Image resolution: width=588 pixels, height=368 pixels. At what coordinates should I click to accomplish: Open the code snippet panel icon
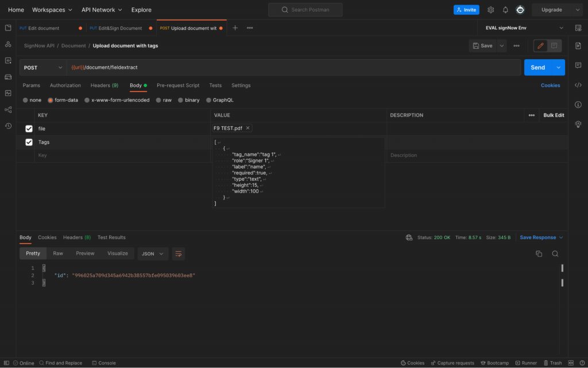pos(578,85)
